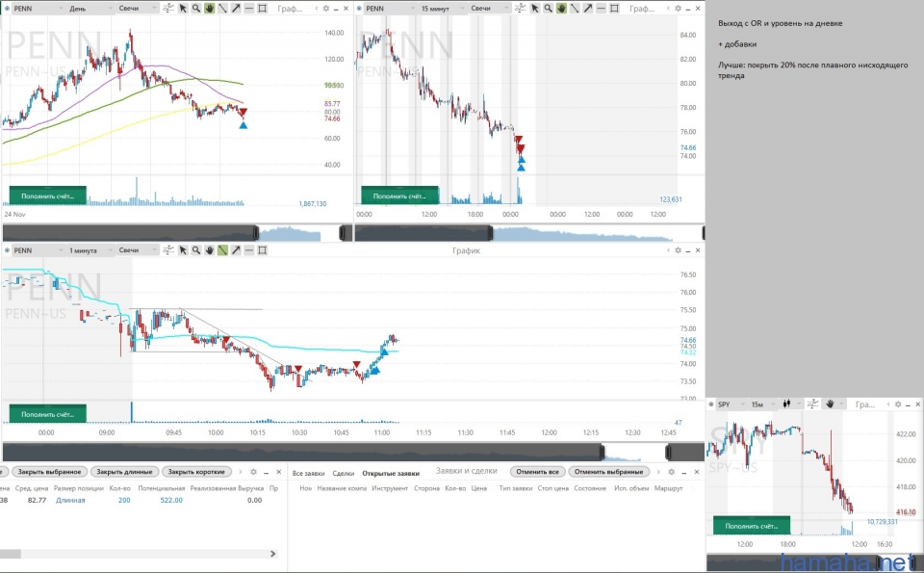Select rectangle tool in PENN daily chart
924x573 pixels.
click(262, 9)
